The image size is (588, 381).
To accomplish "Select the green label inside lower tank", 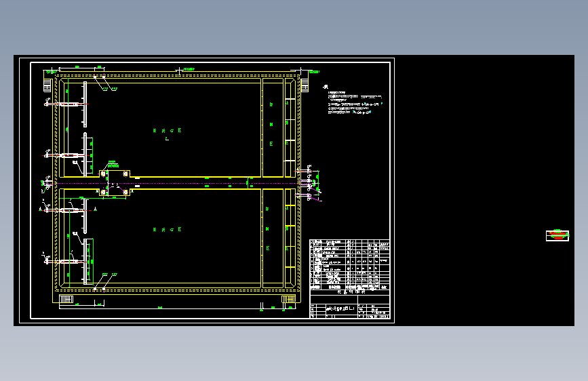I will click(x=168, y=230).
